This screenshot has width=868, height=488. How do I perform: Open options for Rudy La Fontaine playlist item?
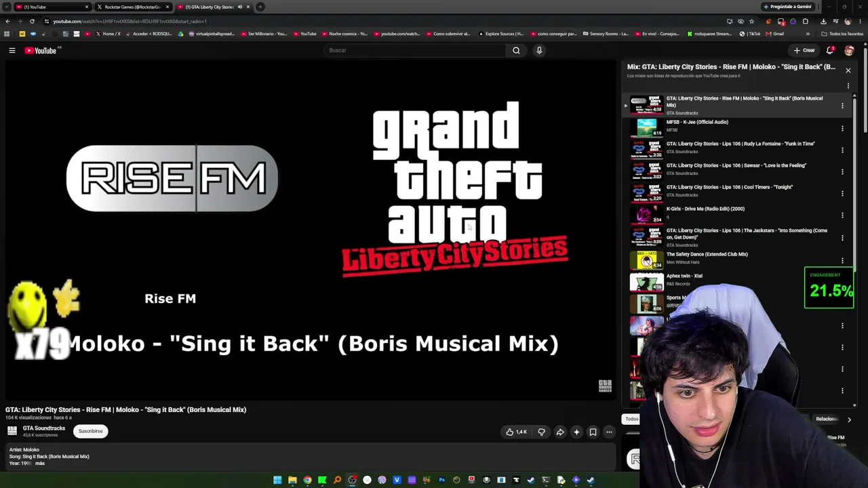click(x=843, y=150)
